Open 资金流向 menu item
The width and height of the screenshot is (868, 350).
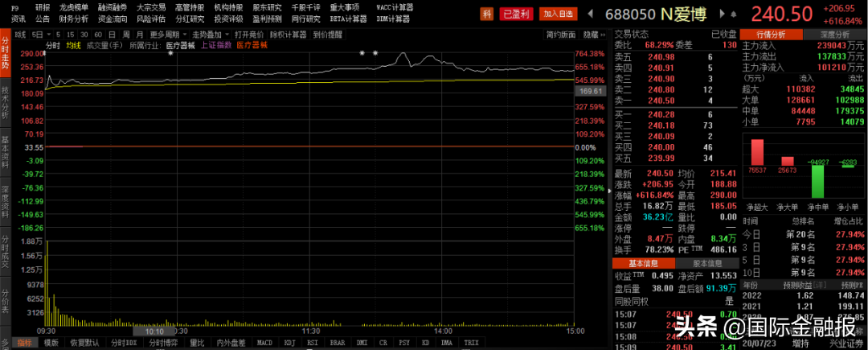(112, 19)
